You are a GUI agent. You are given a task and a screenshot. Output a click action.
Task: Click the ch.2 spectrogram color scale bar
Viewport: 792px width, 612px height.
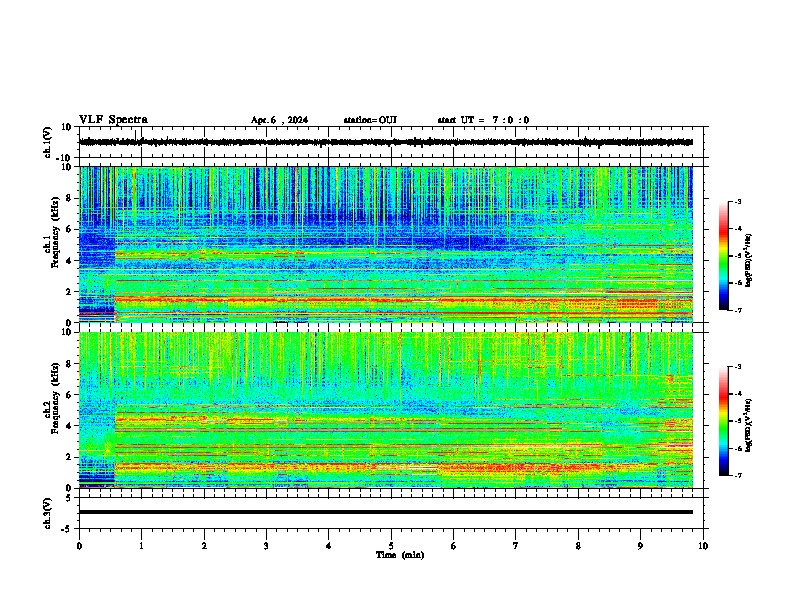(x=723, y=421)
